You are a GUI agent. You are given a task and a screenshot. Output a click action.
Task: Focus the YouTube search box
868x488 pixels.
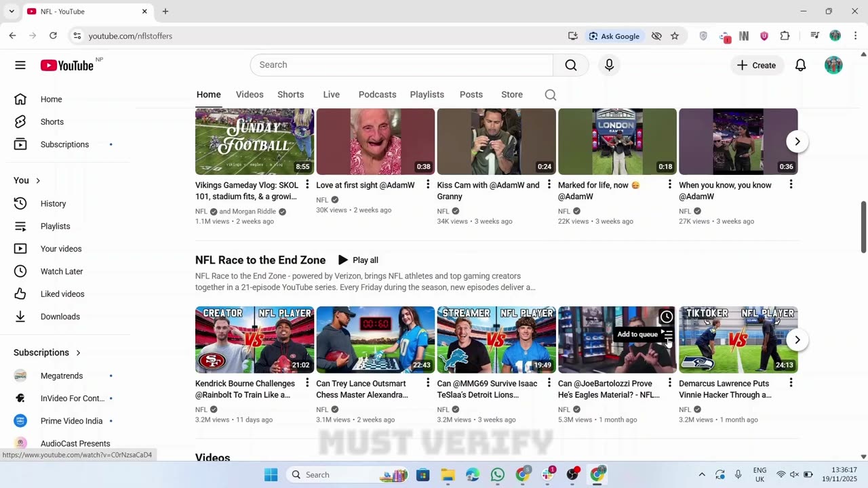(x=401, y=65)
